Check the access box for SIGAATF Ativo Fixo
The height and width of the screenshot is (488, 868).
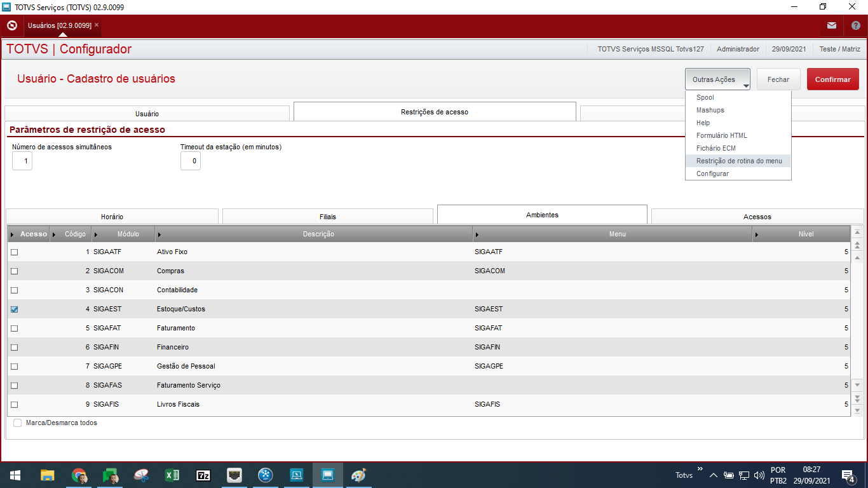pos(15,252)
